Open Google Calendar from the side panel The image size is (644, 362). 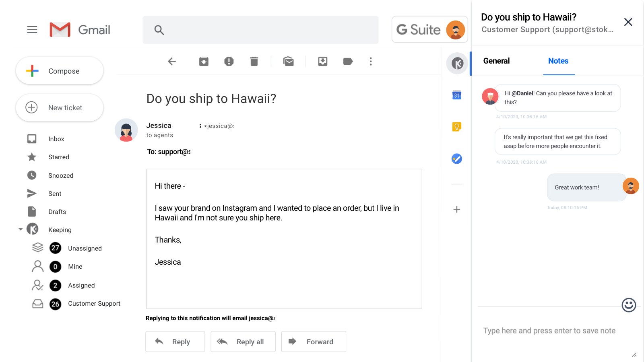[457, 95]
